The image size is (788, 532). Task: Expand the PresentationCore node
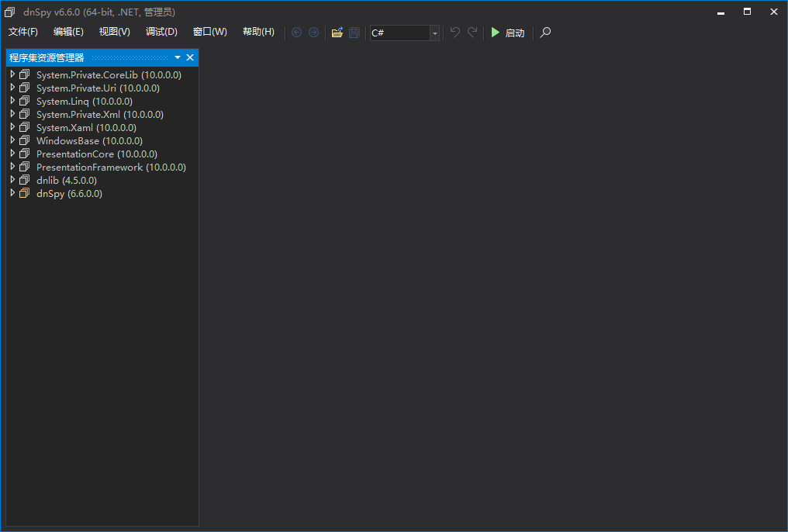[x=12, y=154]
